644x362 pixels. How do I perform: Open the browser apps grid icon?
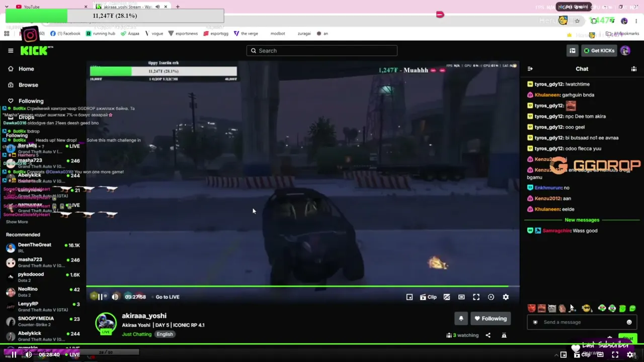7,34
